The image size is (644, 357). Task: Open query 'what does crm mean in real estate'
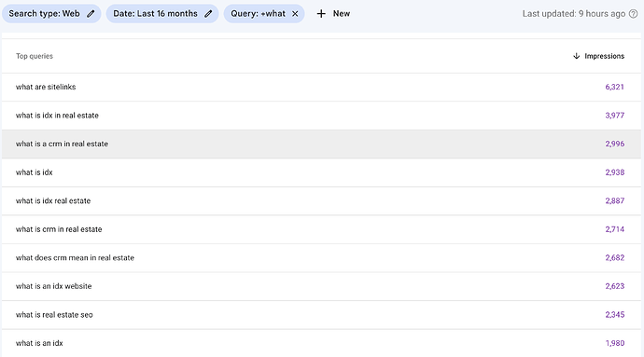coord(321,257)
